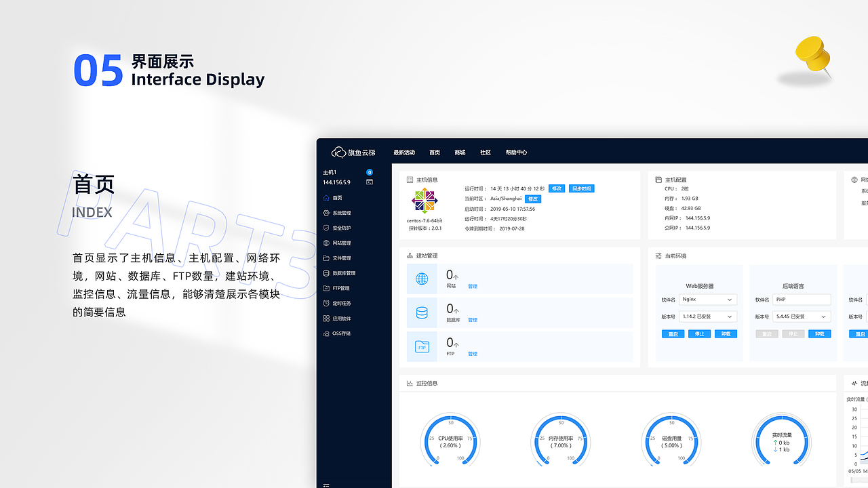This screenshot has width=868, height=488.
Task: Click 卸载 button under 后端语言
Action: (x=819, y=334)
